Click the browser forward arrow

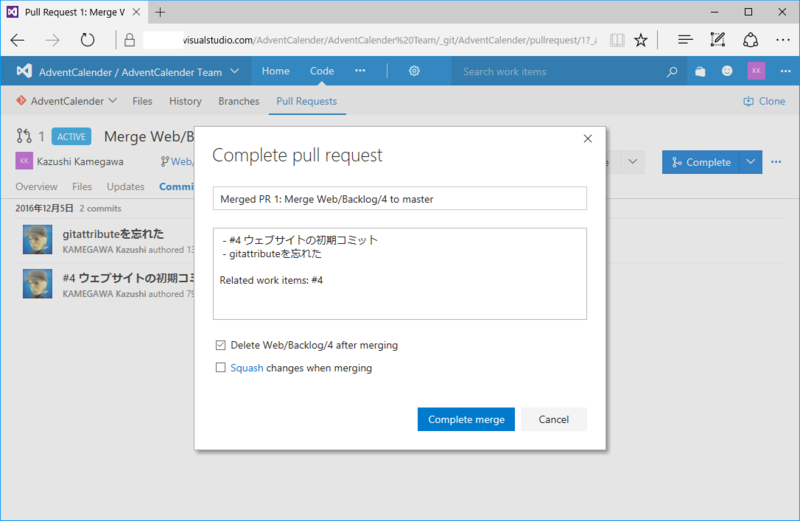pos(52,40)
